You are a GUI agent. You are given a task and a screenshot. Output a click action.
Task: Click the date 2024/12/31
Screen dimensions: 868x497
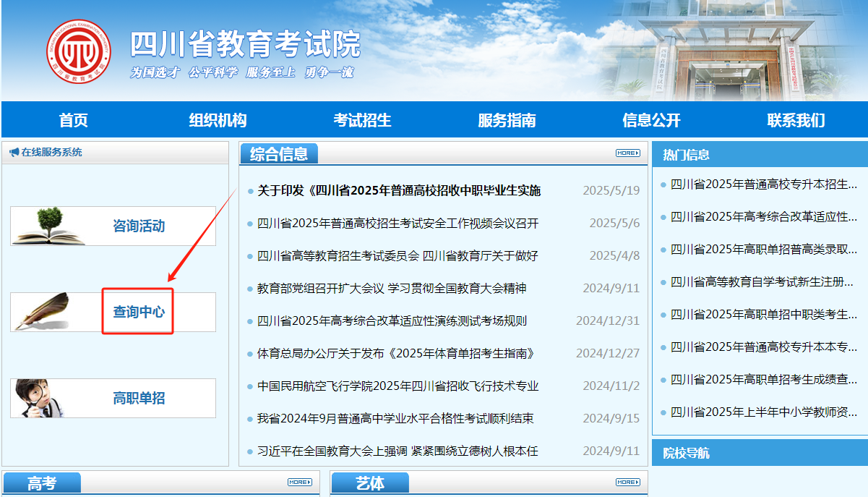coord(608,320)
